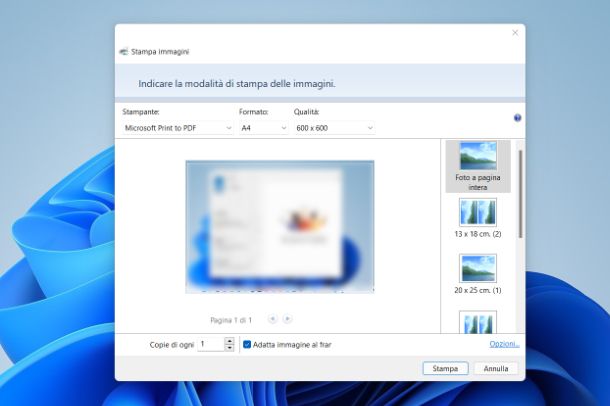Open the Stampante printer dropdown
The height and width of the screenshot is (406, 610).
click(x=178, y=128)
